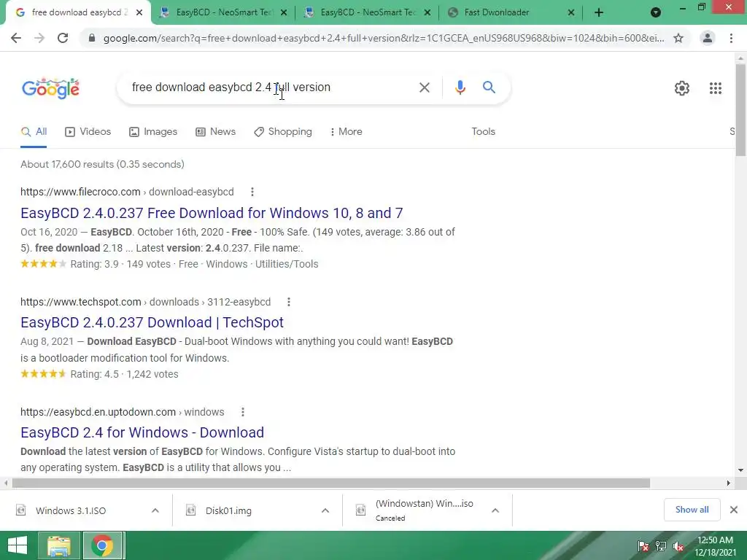Click https://easybcd.en.uptodown.com result URL
The image size is (747, 560).
coord(122,412)
